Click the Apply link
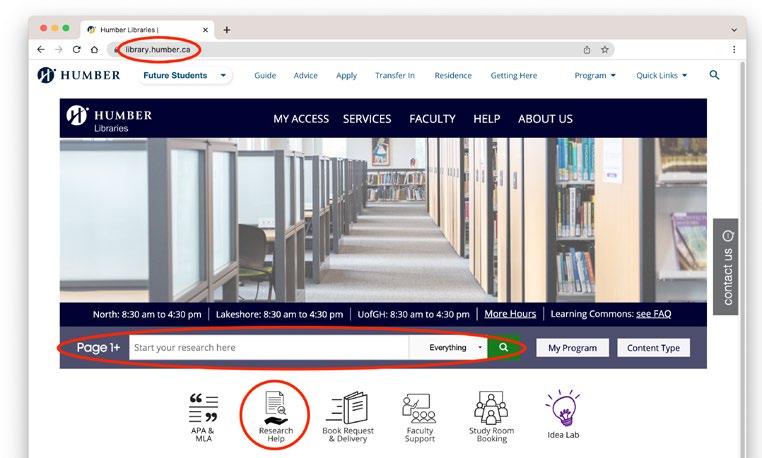The image size is (762, 458). [x=346, y=76]
